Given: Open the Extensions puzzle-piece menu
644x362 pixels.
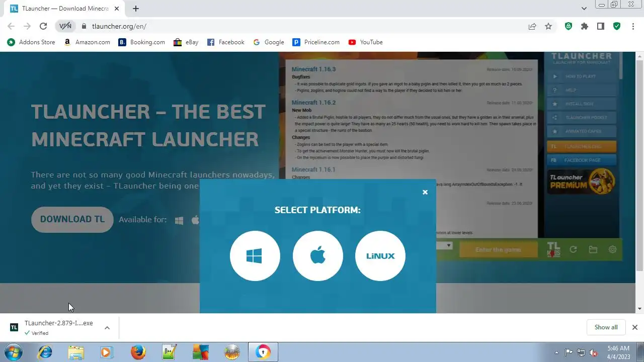Looking at the screenshot, I should [585, 26].
